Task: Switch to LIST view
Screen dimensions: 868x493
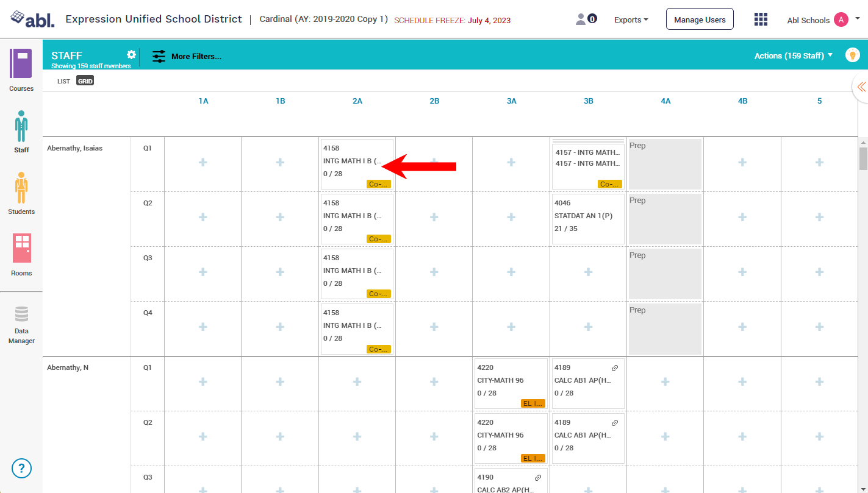Action: pyautogui.click(x=64, y=81)
